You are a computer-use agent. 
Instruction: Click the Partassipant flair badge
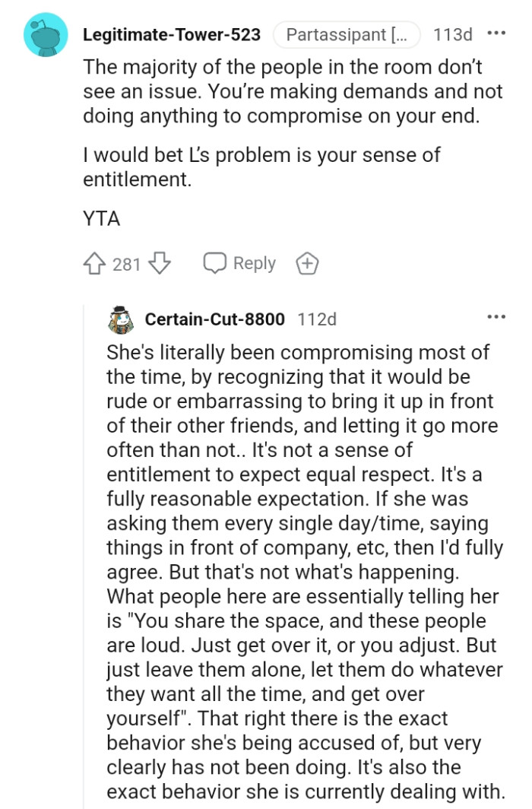coord(347,34)
